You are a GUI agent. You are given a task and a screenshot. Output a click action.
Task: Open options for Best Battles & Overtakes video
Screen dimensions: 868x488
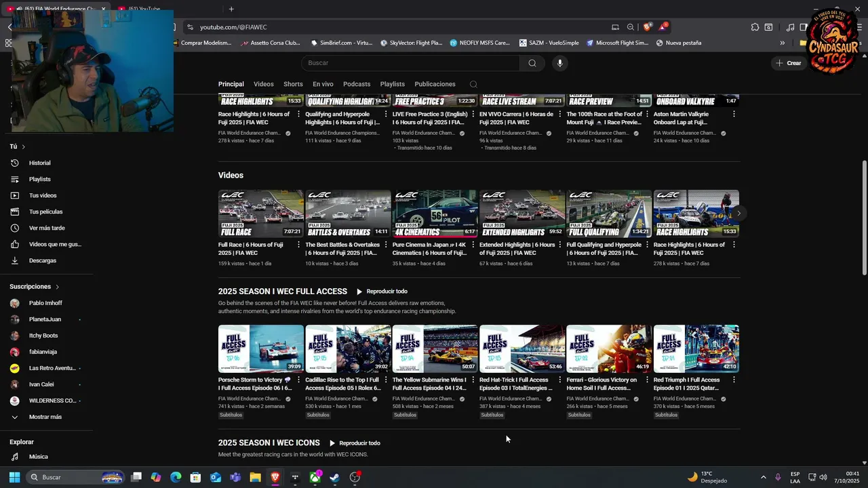point(385,245)
